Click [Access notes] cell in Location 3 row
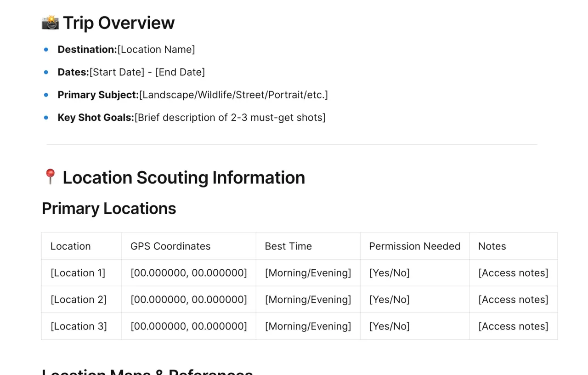Viewport: 588px width, 375px height. click(513, 326)
